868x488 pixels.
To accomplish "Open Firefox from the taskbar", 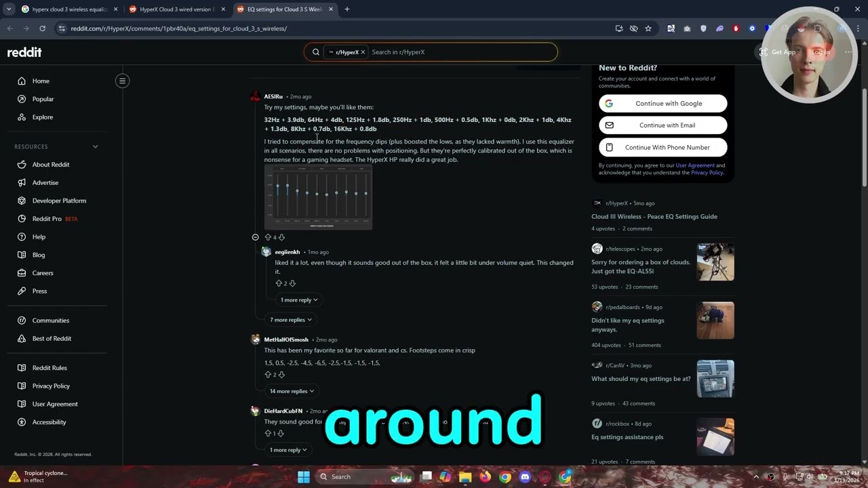I will coord(485,476).
